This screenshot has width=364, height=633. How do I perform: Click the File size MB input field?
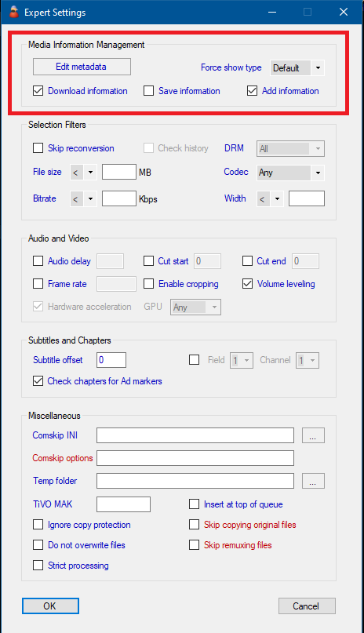119,172
